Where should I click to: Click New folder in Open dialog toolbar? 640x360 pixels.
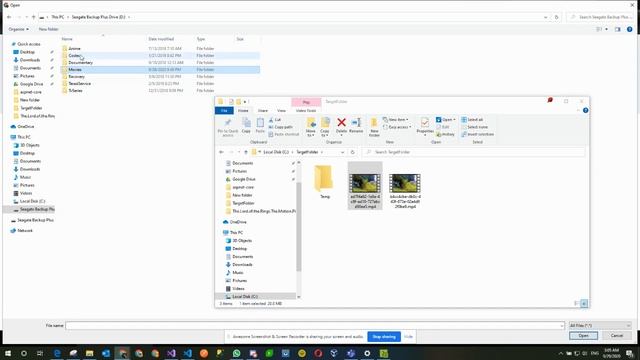tap(49, 29)
